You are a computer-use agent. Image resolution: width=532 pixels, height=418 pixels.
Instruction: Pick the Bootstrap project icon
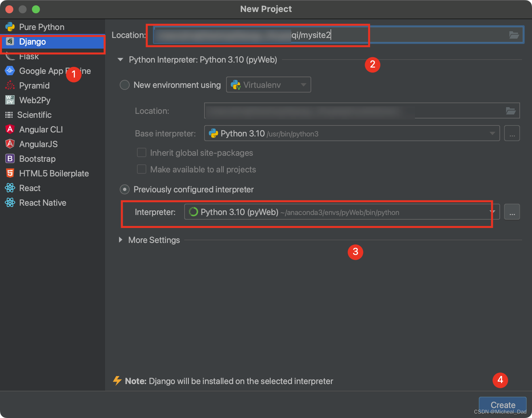click(x=10, y=158)
